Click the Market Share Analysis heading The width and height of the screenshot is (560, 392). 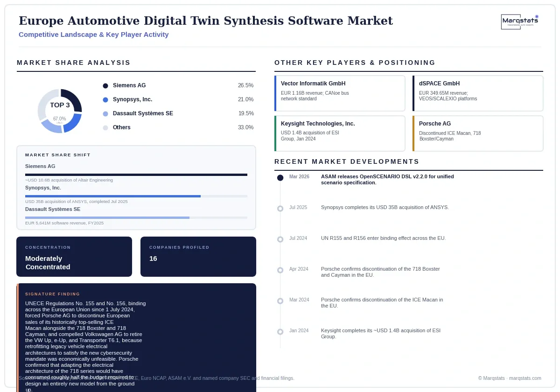[74, 63]
